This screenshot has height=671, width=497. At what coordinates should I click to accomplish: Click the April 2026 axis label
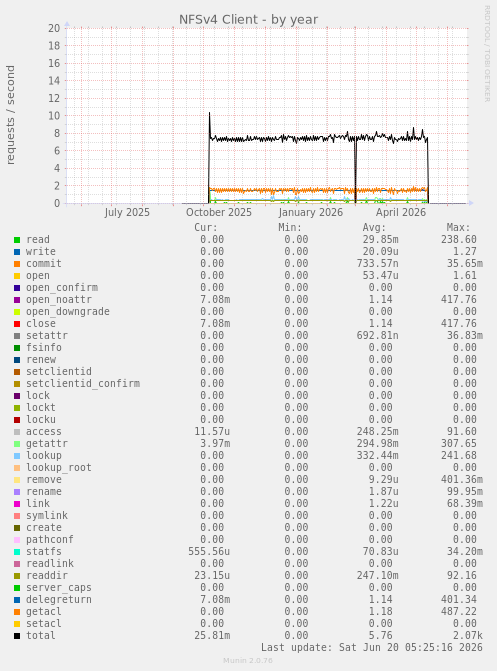click(x=401, y=212)
